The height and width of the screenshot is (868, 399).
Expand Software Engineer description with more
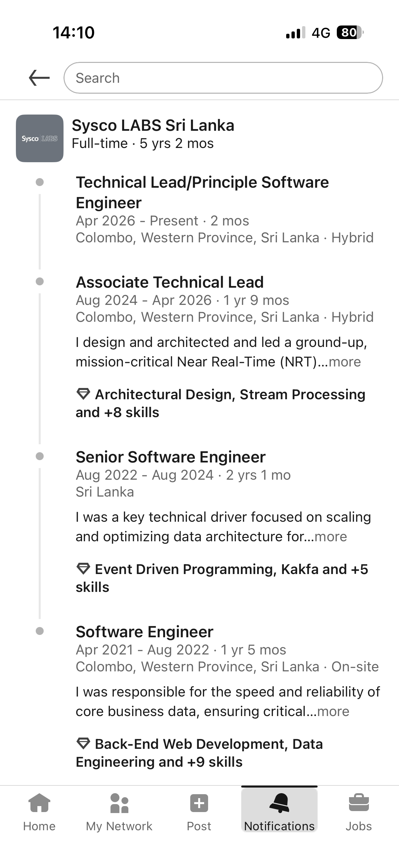[x=333, y=712]
